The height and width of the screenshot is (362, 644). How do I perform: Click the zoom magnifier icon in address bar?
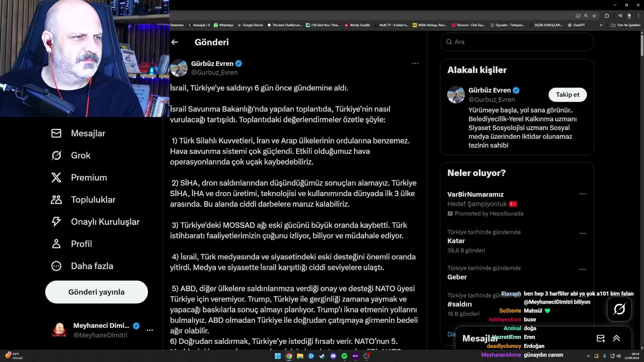coord(586,16)
